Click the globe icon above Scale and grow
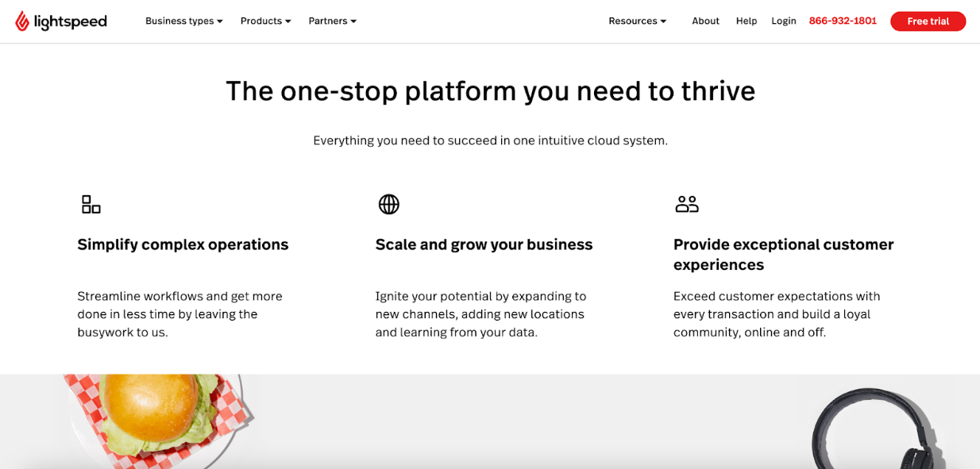Screen dimensions: 980x469 (x=389, y=204)
